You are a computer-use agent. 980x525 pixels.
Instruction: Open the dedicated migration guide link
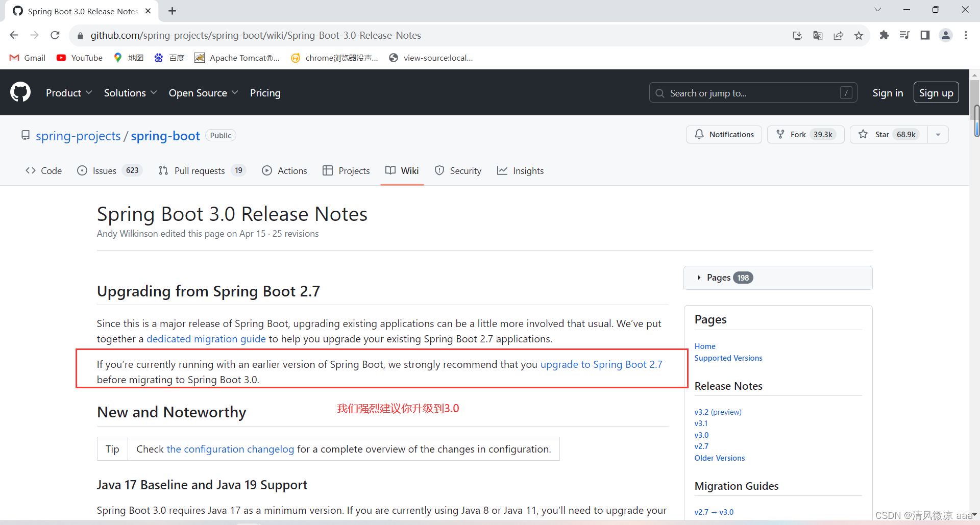[x=206, y=339]
